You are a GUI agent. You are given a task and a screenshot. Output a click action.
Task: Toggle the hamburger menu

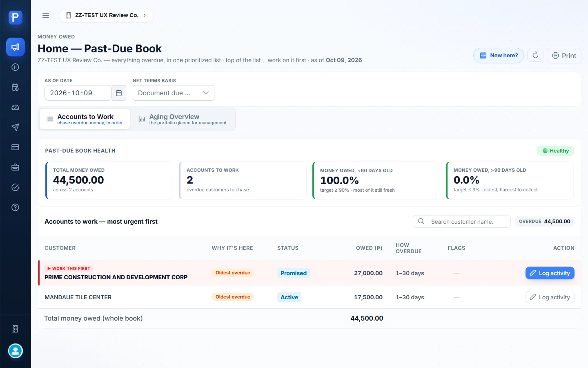coord(46,16)
